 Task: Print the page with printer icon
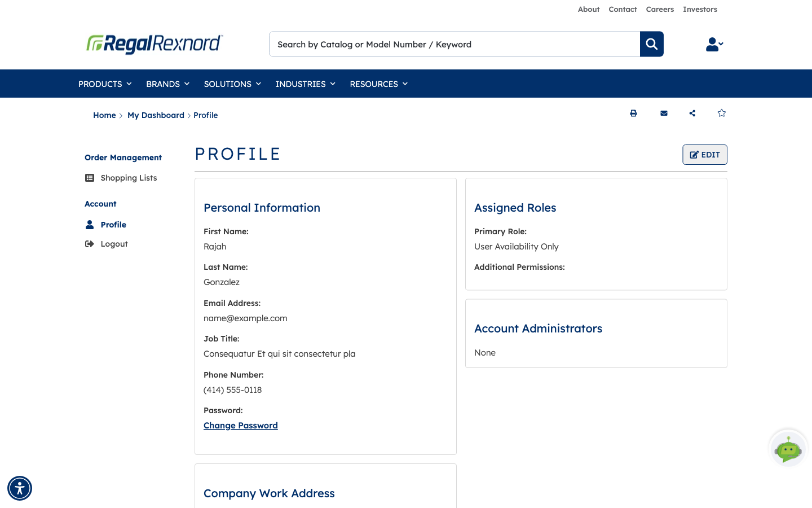tap(633, 113)
